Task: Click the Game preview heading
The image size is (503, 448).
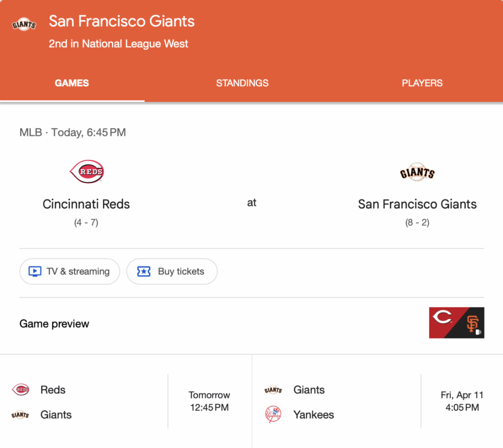Action: coord(54,324)
